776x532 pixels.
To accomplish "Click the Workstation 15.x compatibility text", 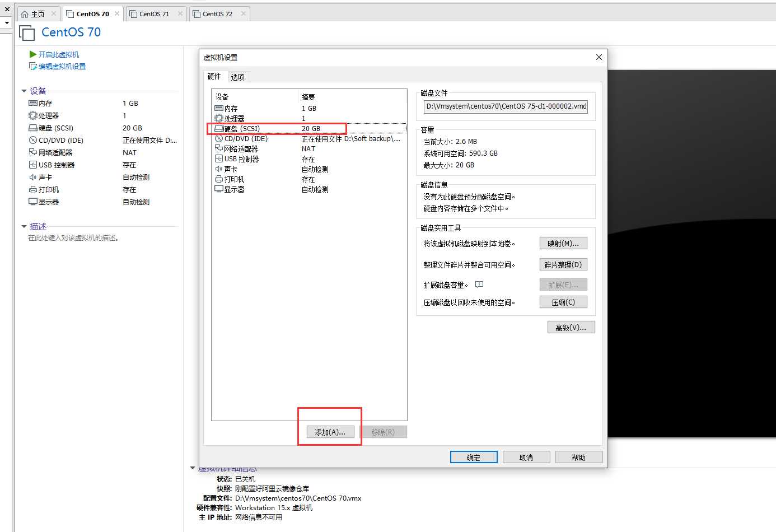I will 274,507.
